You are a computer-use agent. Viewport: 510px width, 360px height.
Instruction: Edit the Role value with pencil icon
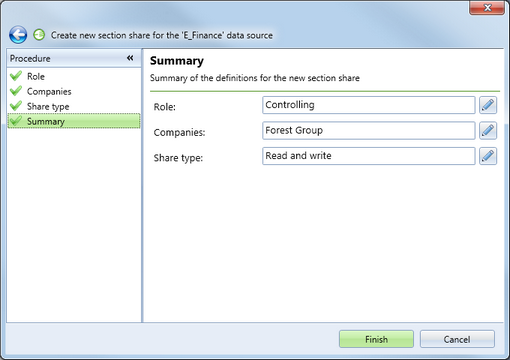[488, 105]
